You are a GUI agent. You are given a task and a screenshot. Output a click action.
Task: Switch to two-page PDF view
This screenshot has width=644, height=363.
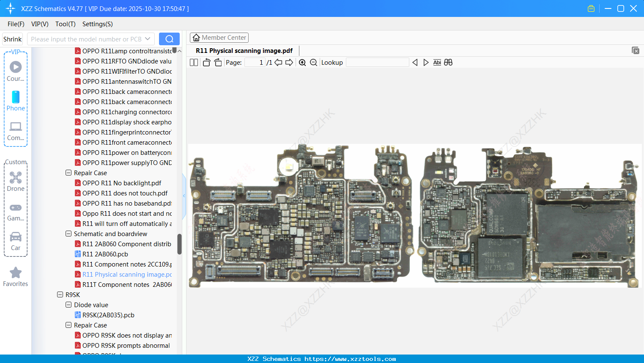click(194, 62)
